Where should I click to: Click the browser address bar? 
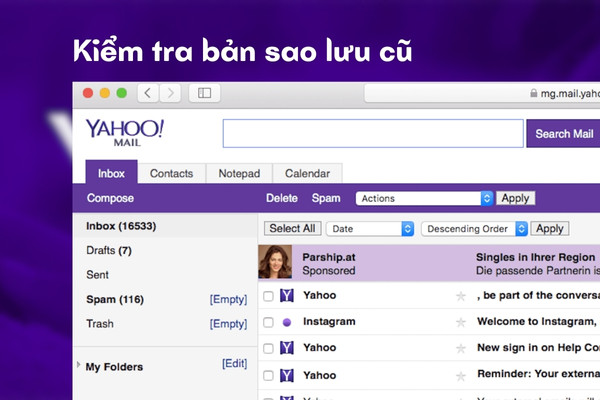click(482, 93)
